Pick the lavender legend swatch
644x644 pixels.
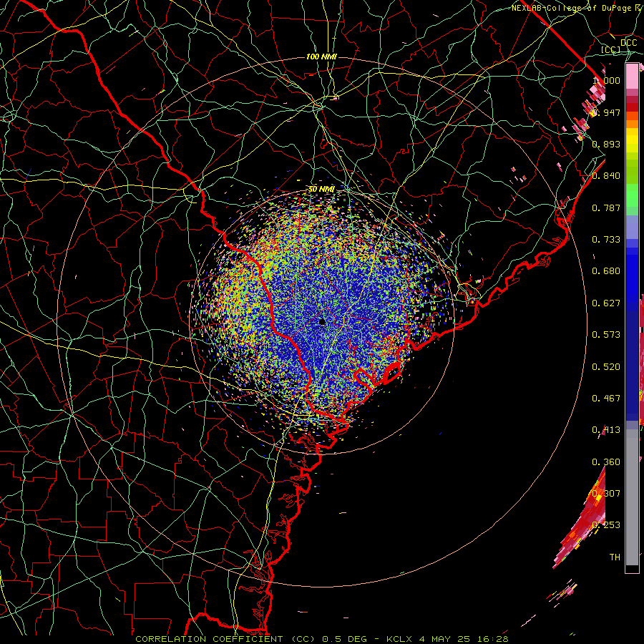[x=632, y=227]
